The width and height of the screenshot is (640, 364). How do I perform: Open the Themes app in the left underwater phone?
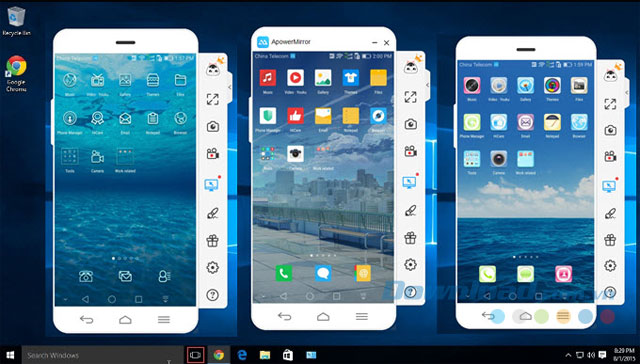tap(153, 80)
